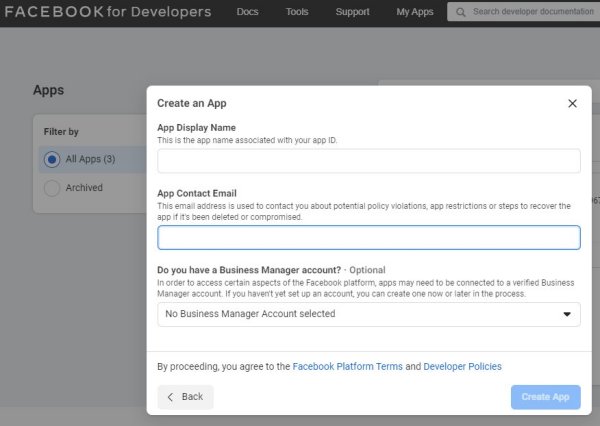600x426 pixels.
Task: Go back using the Back button
Action: (185, 397)
